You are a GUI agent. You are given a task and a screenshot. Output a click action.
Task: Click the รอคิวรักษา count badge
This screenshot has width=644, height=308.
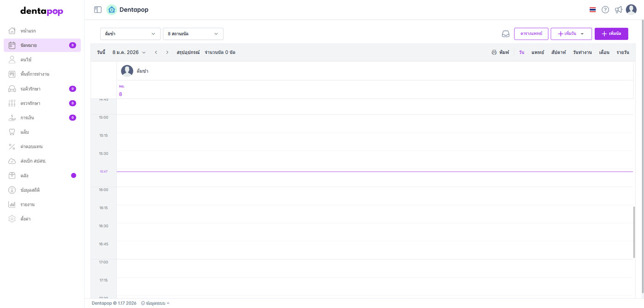[73, 89]
